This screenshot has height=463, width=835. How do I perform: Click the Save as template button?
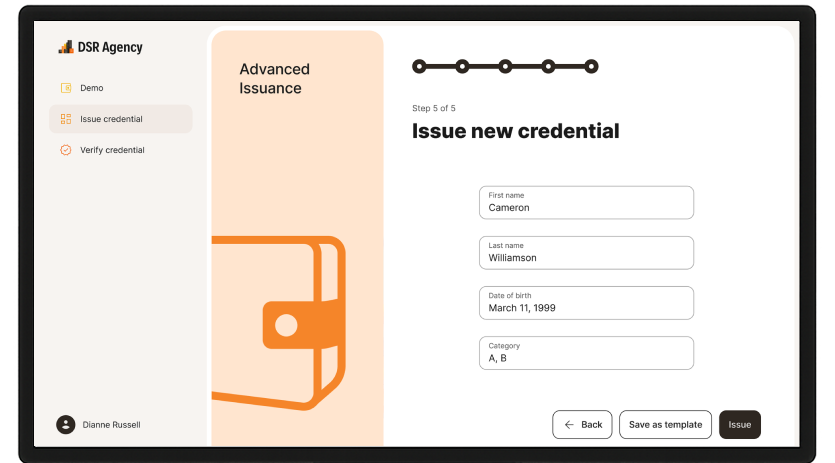click(x=665, y=425)
